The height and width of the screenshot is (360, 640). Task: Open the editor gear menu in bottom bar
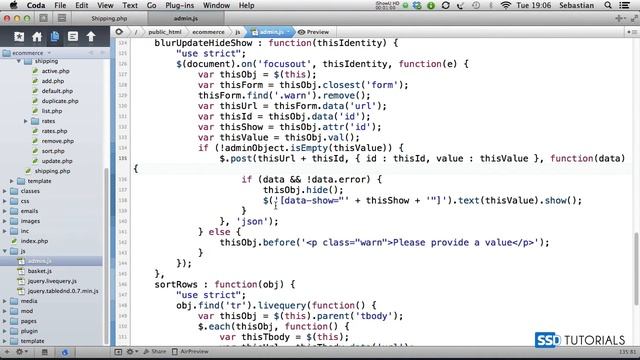coord(131,351)
